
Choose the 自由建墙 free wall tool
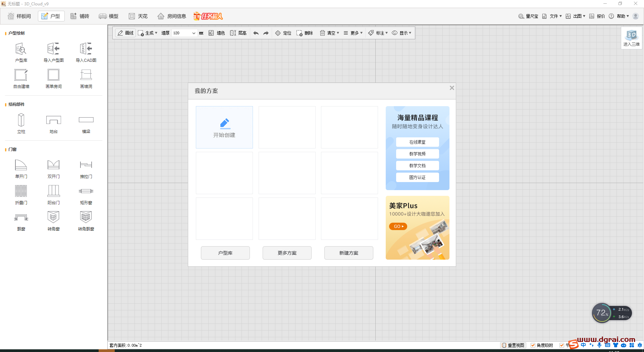21,78
